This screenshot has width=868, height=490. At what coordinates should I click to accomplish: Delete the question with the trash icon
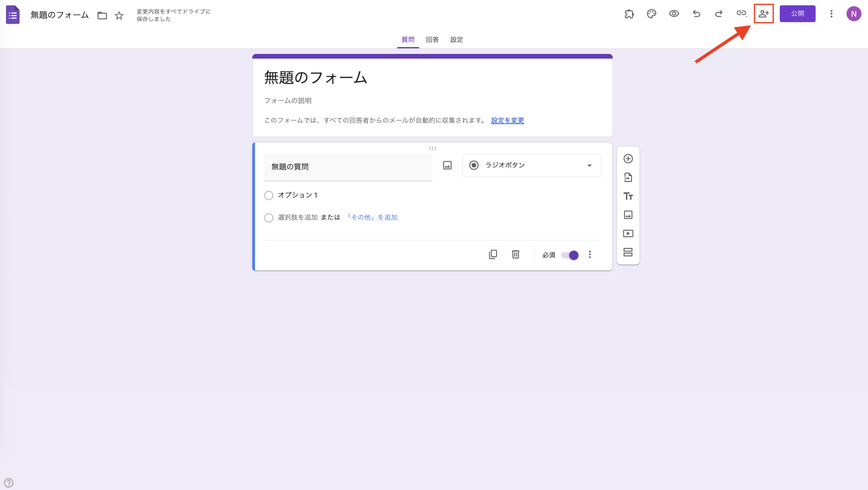click(515, 254)
